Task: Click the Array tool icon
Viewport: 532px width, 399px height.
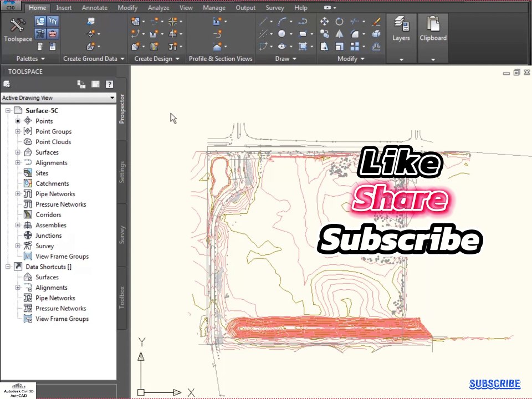Action: pos(355,46)
